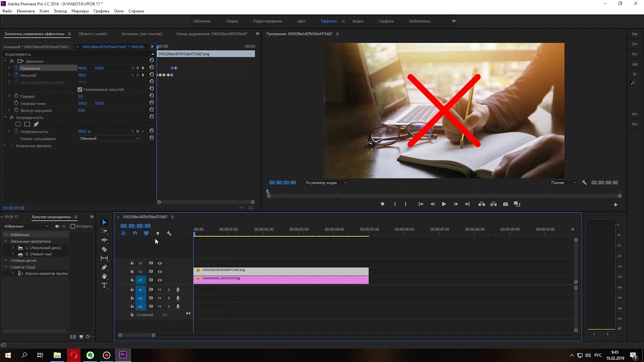Reset Положение parameter button
Viewport: 644px width, 362px height.
151,67
